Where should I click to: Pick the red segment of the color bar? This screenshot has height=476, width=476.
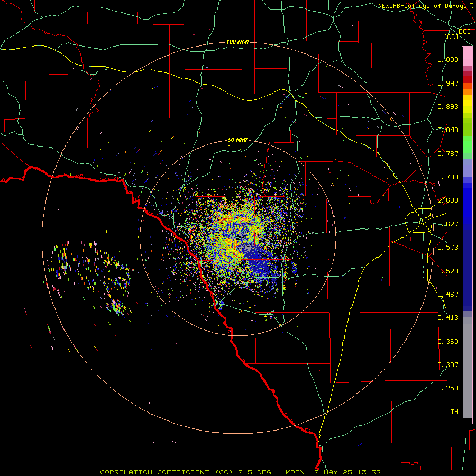coord(467,79)
